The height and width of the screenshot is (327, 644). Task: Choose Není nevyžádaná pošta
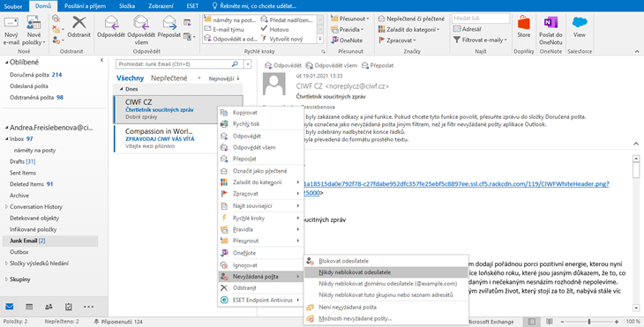click(386, 307)
